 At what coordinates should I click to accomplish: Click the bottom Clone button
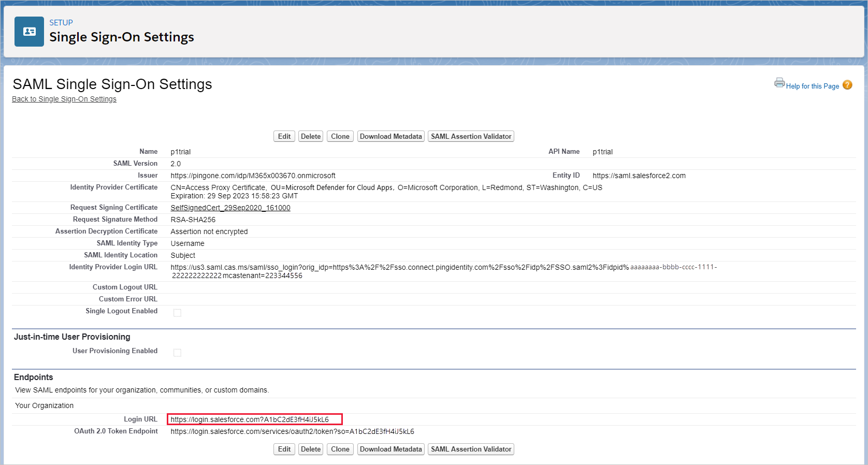tap(340, 449)
